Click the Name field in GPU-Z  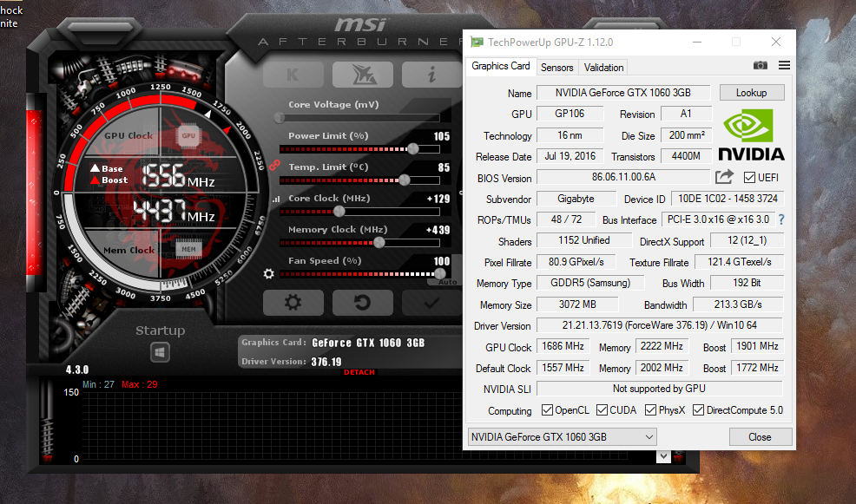[622, 93]
